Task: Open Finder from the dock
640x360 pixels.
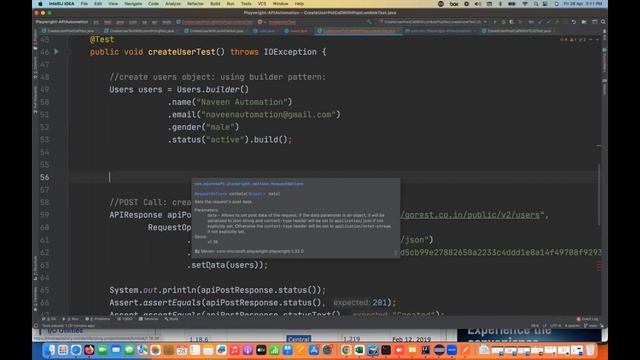Action: pyautogui.click(x=50, y=350)
